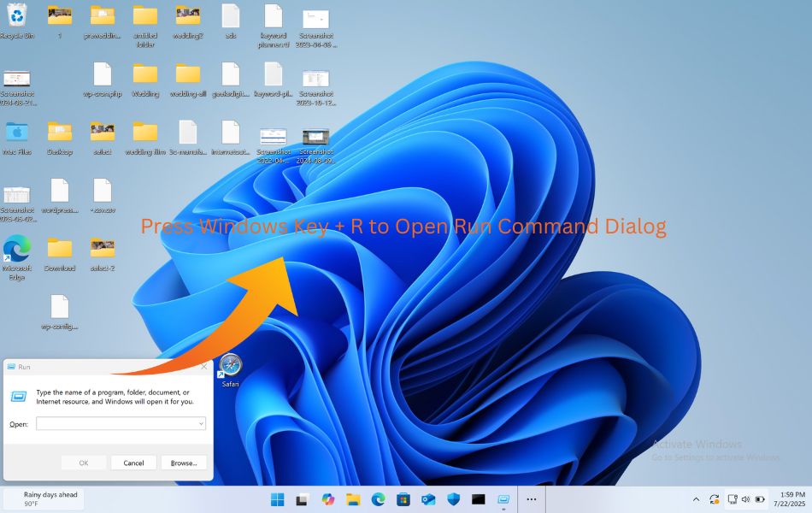Expand the hidden icons chevron in the system tray
This screenshot has width=812, height=513.
696,498
